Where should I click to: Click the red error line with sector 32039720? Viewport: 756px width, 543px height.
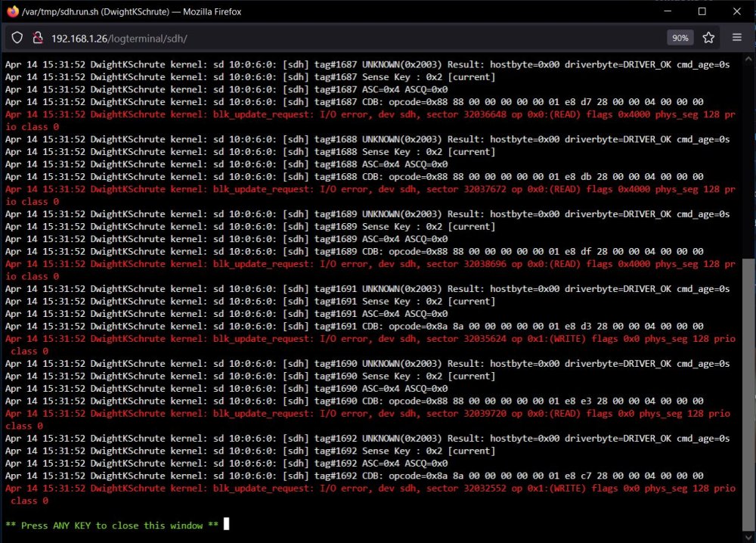(368, 420)
